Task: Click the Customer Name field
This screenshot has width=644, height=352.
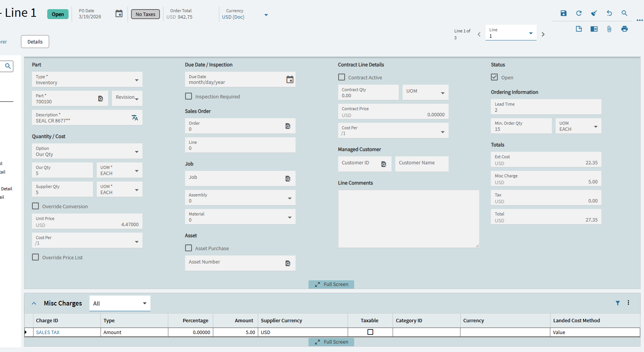Action: point(422,164)
